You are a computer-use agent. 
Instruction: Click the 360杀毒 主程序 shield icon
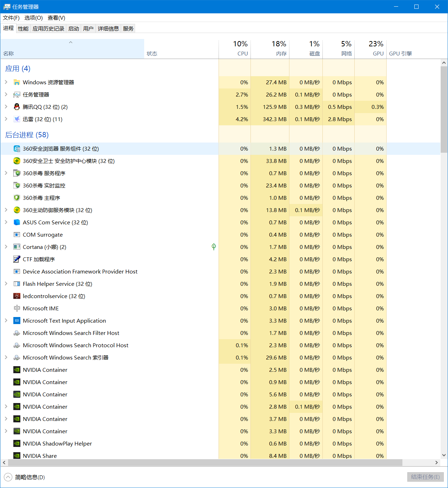[16, 198]
